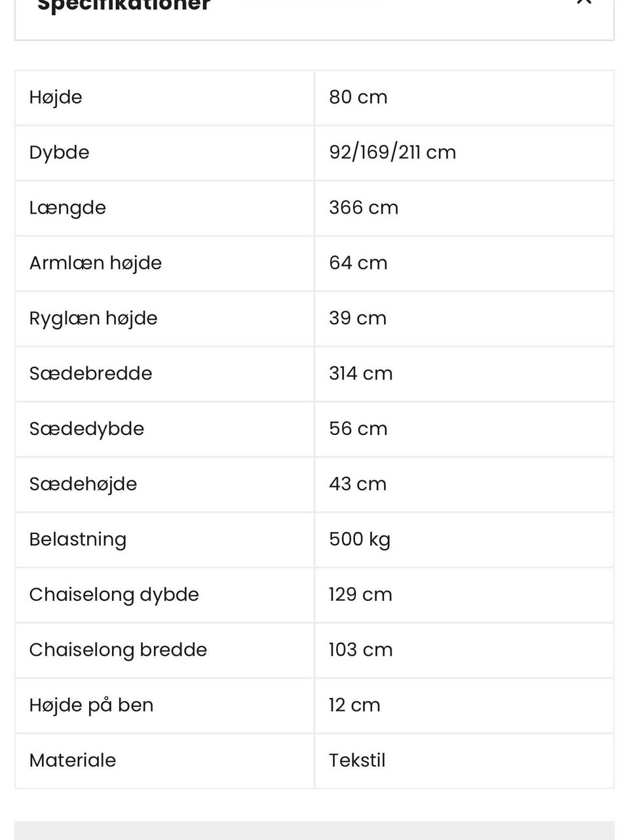Screen dimensions: 629x840
Task: Select the Højde row label
Action: (56, 97)
